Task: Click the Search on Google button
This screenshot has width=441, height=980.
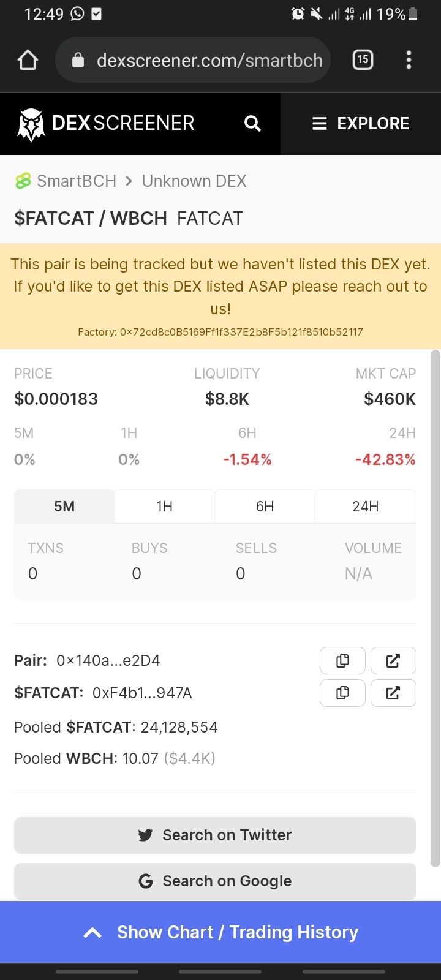Action: point(215,881)
